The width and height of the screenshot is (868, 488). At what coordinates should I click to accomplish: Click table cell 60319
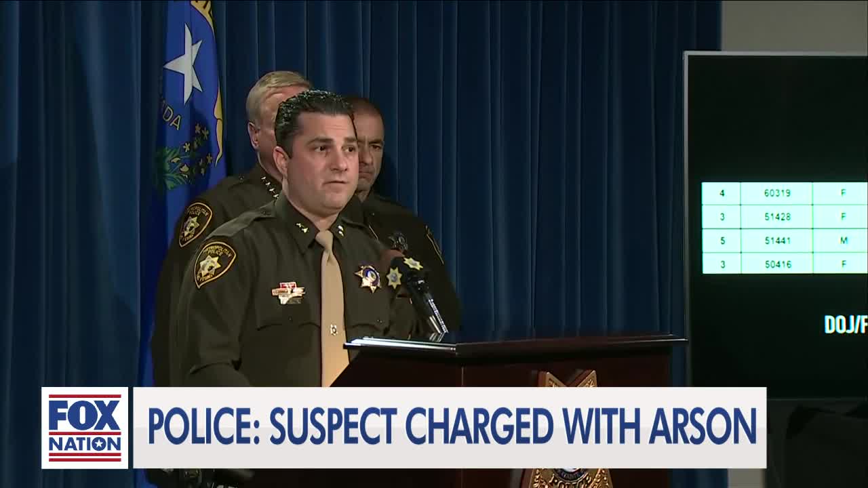coord(776,193)
